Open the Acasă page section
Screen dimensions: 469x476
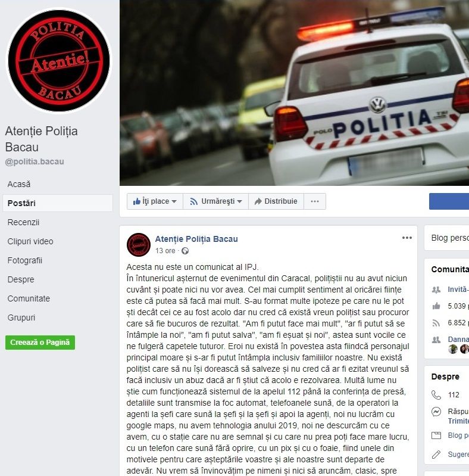[x=19, y=184]
